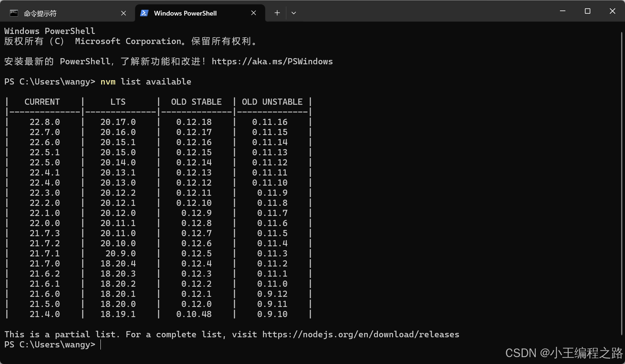The image size is (625, 364).
Task: Click old stable version 0.12.14
Action: point(194,162)
